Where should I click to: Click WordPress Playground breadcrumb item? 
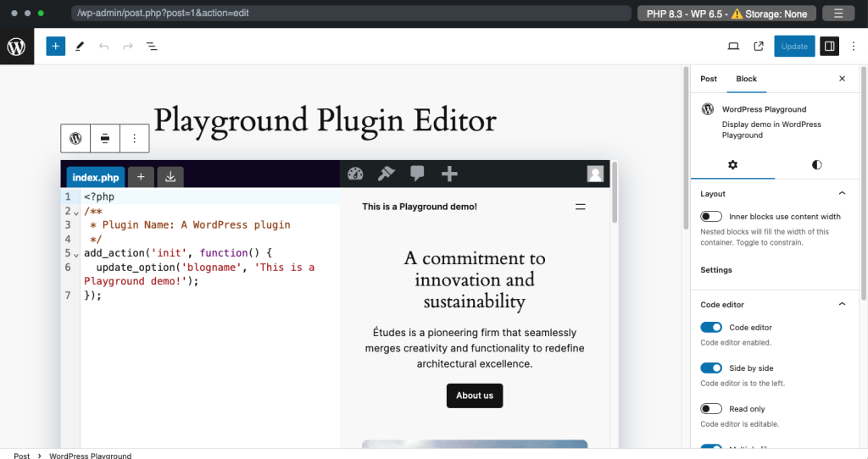(x=90, y=456)
